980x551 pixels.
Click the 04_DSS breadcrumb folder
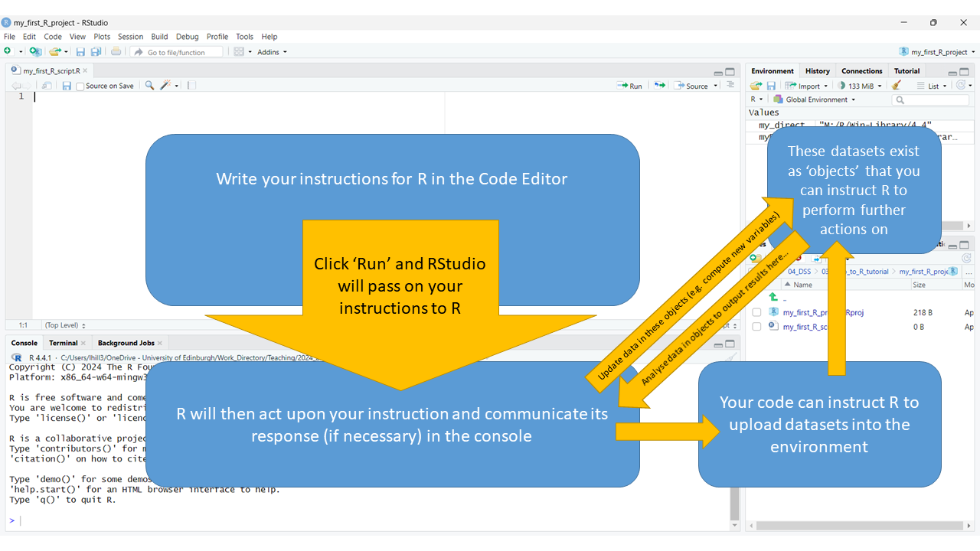point(799,272)
